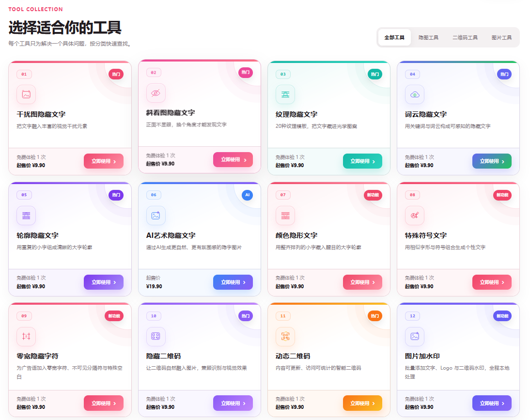The height and width of the screenshot is (420, 530).
Task: Click the 颜色隐形文字 title
Action: tap(296, 235)
